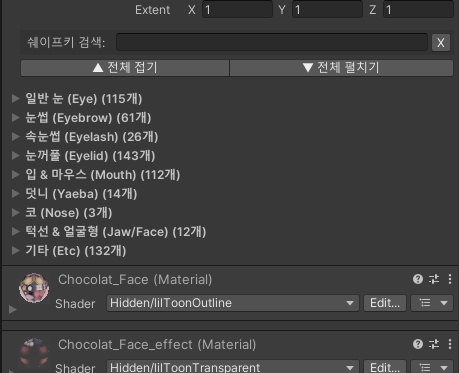
Task: Expand 턱선 & 얼굴형 (Jaw/Face) category
Action: [x=15, y=231]
